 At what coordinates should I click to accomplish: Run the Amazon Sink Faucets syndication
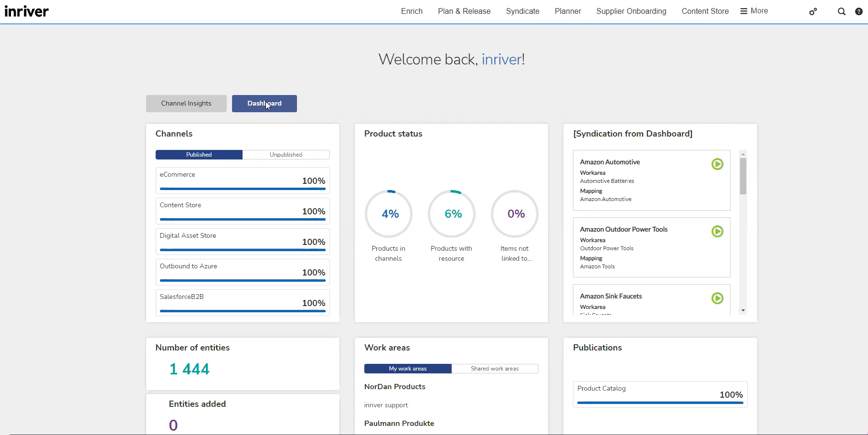[717, 298]
